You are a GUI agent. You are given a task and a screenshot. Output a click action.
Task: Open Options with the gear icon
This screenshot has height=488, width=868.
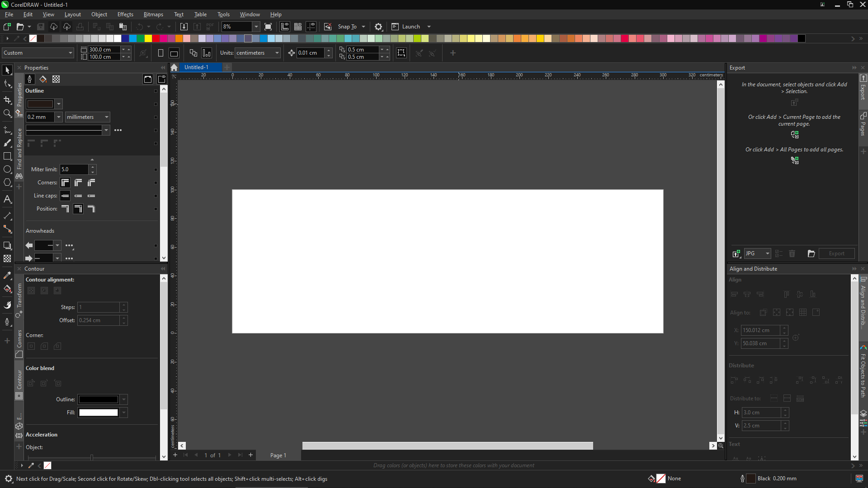click(x=379, y=27)
